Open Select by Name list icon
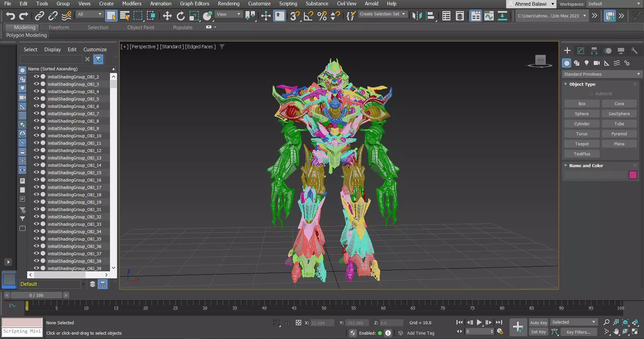Screen dimensions: 644x339 (x=125, y=16)
